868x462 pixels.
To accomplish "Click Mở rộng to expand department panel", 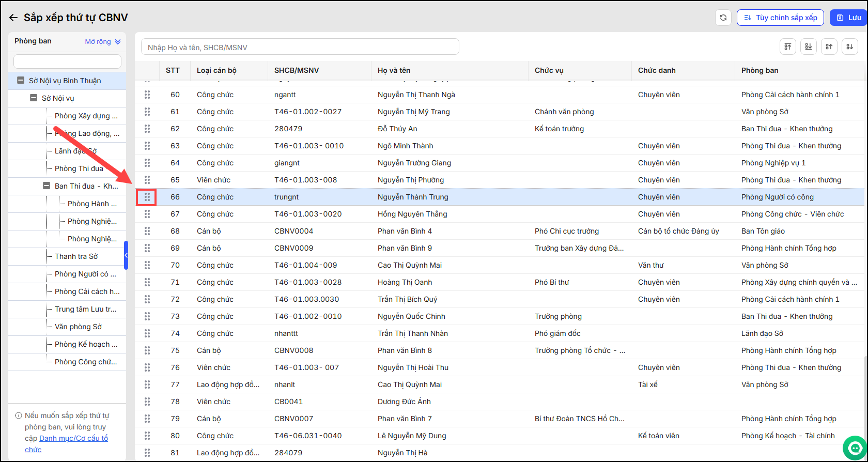I will pos(102,41).
